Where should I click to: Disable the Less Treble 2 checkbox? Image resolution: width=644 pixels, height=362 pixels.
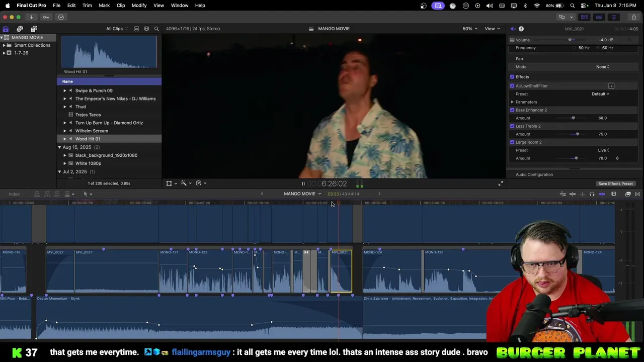click(512, 126)
